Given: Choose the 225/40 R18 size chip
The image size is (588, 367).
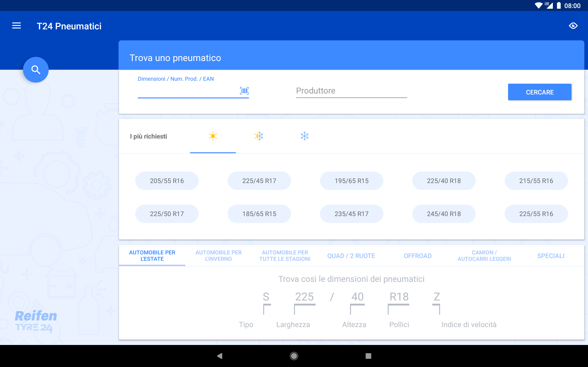Looking at the screenshot, I should 444,181.
